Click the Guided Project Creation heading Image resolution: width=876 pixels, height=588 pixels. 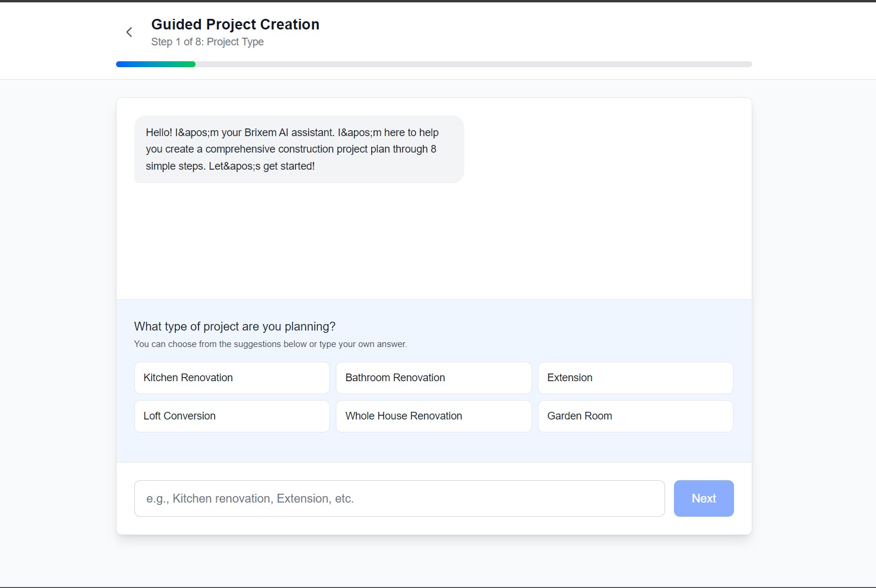pyautogui.click(x=235, y=25)
